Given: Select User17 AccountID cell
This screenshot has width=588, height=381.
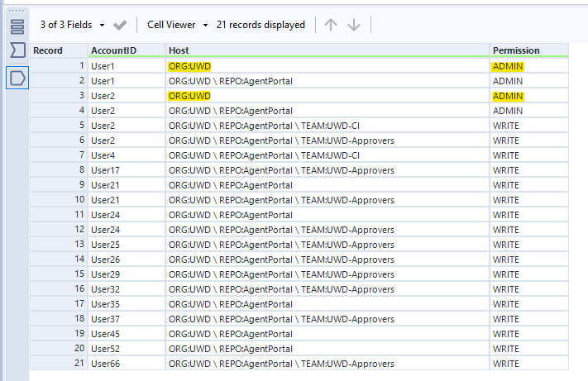Looking at the screenshot, I should coord(127,170).
